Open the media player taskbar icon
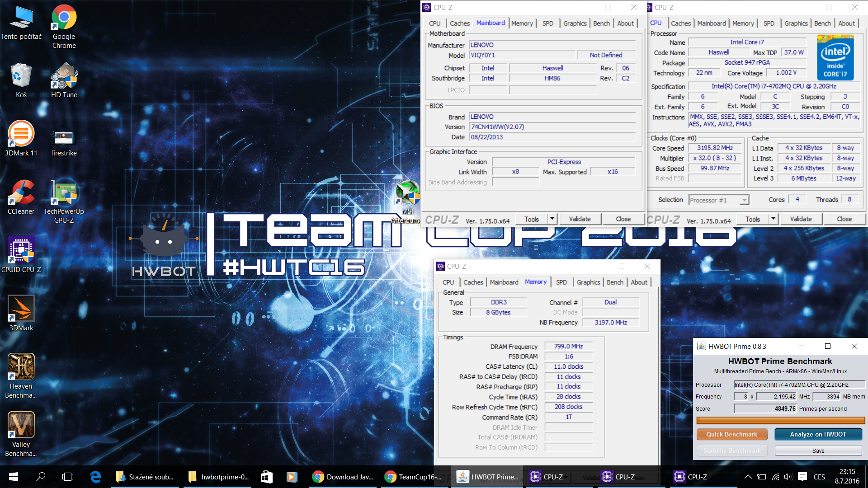Viewport: 868px width, 488px height. (x=292, y=477)
